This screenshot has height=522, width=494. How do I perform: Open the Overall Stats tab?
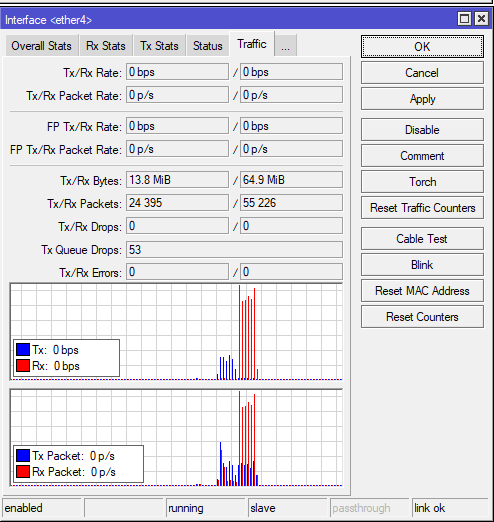42,46
